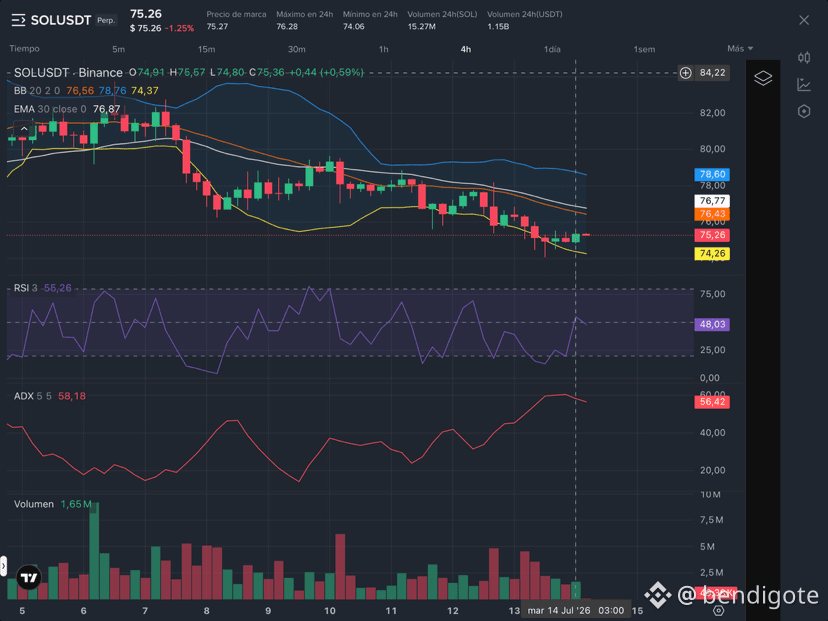Open the hexagon chart settings icon

pyautogui.click(x=804, y=111)
